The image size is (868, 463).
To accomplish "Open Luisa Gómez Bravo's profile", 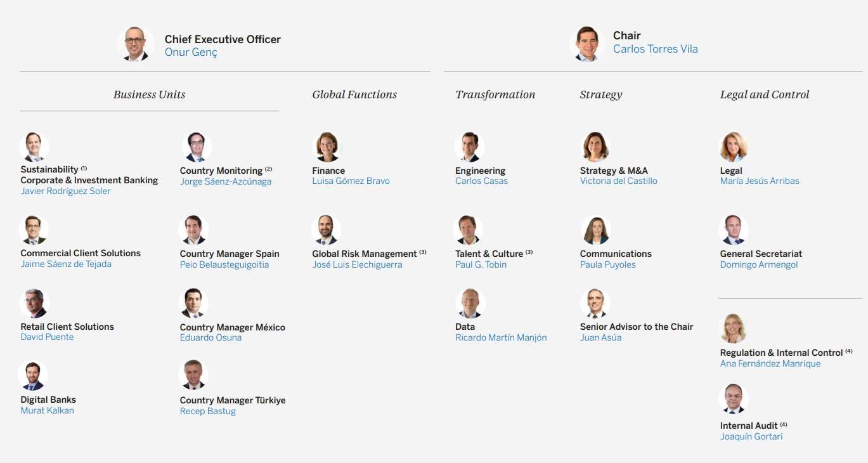I will [351, 181].
